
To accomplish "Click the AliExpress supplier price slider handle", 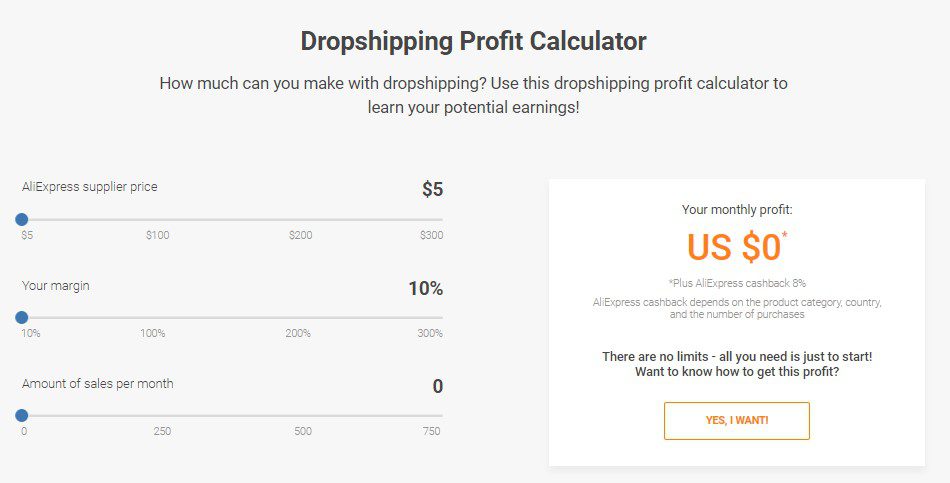I will (22, 219).
